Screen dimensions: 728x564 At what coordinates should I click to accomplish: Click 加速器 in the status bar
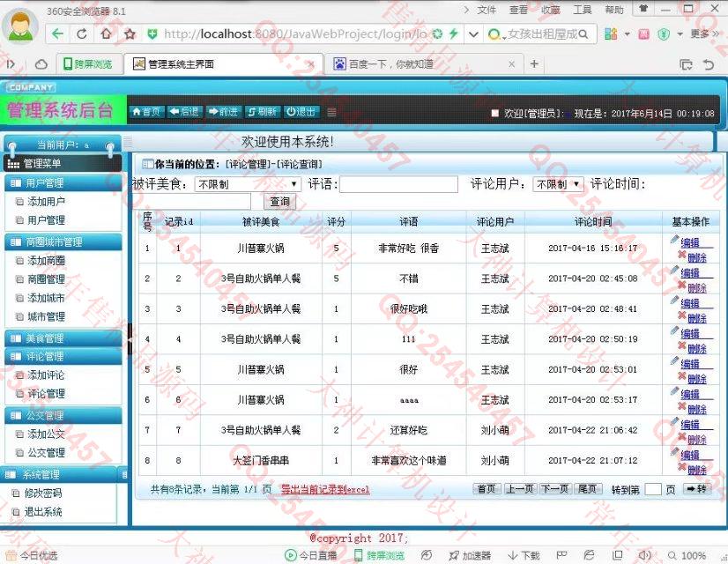click(470, 555)
